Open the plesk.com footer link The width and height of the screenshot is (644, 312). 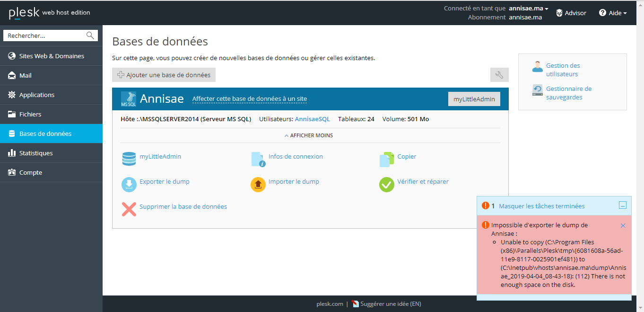point(330,304)
